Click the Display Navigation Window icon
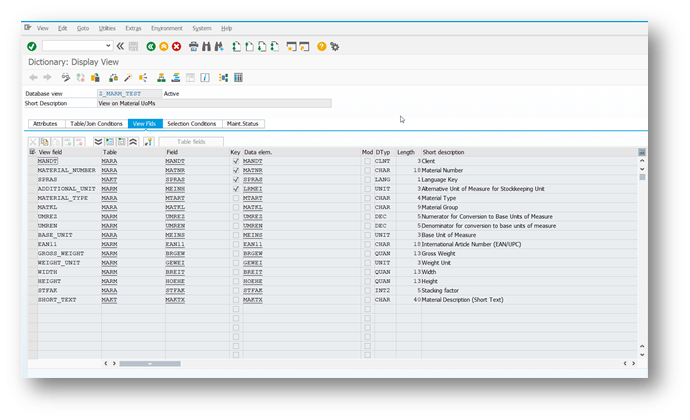The height and width of the screenshot is (420, 690). pos(176,78)
